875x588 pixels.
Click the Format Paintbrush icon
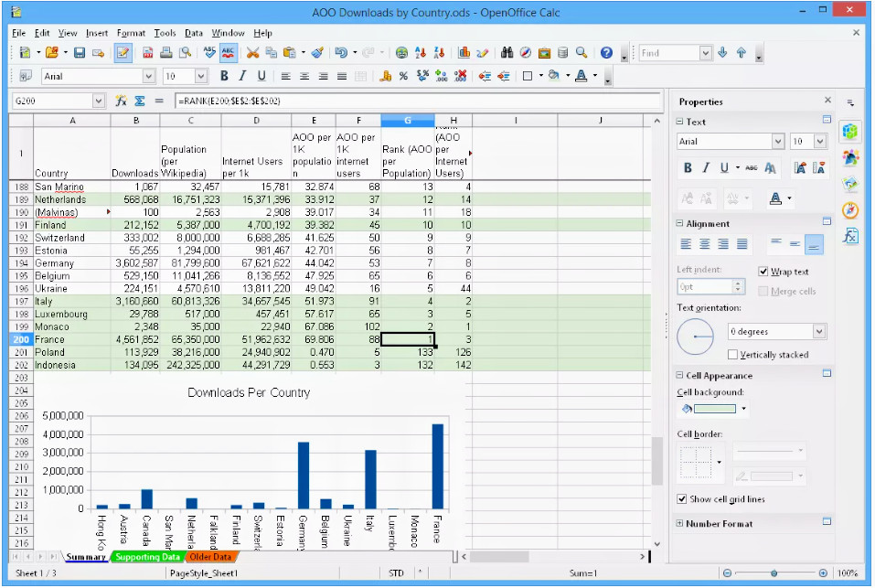pos(317,52)
